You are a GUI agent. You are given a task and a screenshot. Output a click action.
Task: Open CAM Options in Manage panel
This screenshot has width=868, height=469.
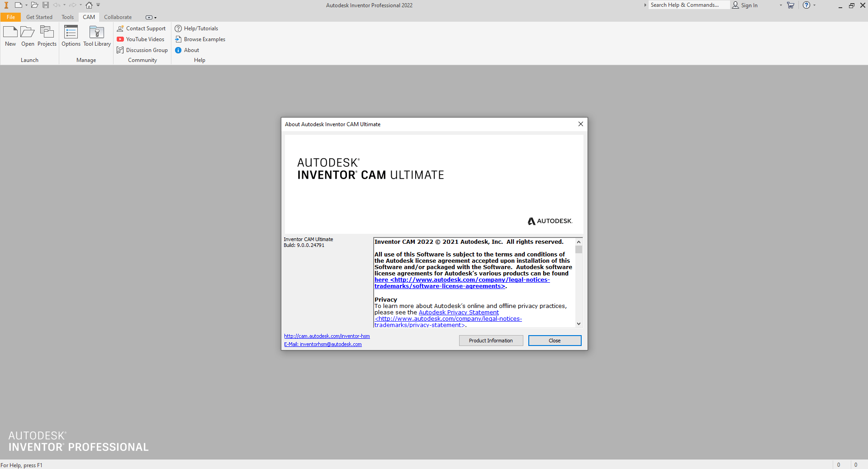click(71, 36)
